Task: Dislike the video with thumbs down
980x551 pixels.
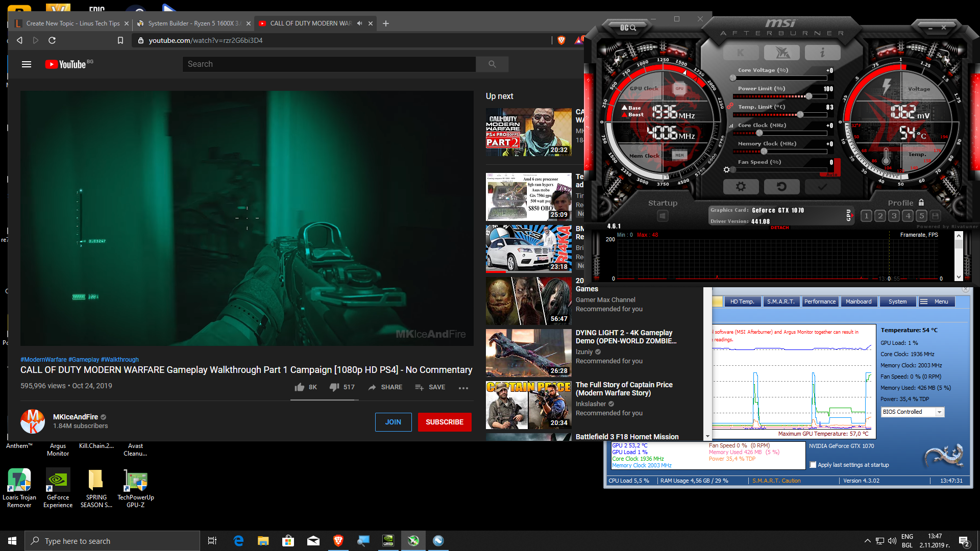Action: (334, 387)
